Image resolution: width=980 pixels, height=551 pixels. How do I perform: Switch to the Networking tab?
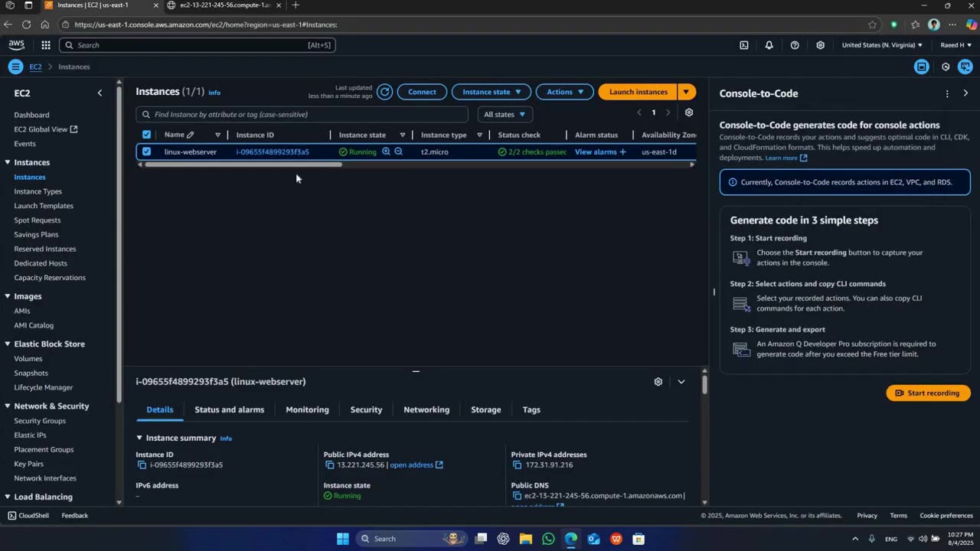(426, 410)
